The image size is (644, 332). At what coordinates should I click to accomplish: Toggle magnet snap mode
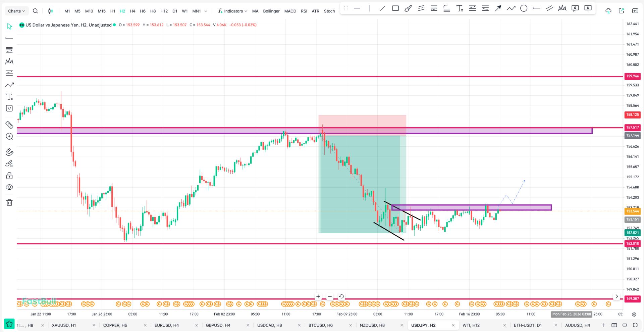tap(9, 152)
